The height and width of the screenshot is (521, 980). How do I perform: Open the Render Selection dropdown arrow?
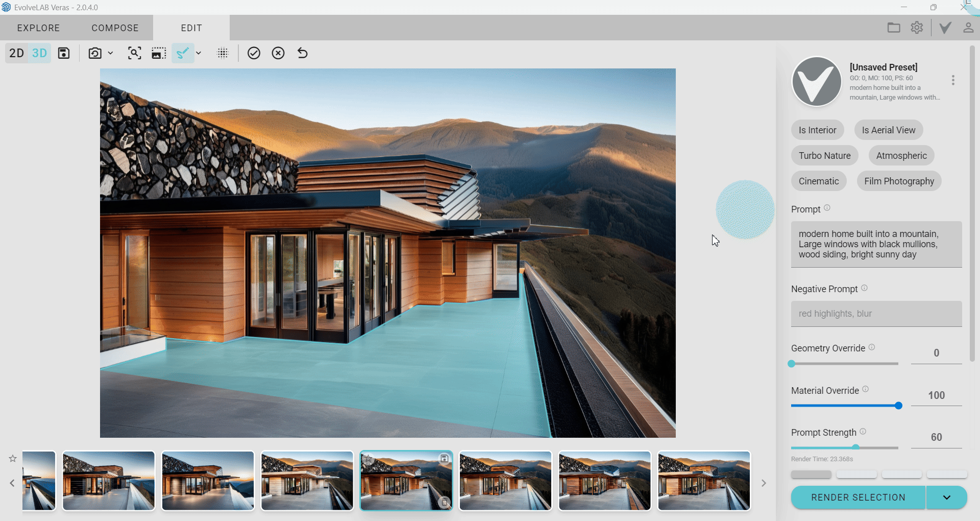pos(947,498)
